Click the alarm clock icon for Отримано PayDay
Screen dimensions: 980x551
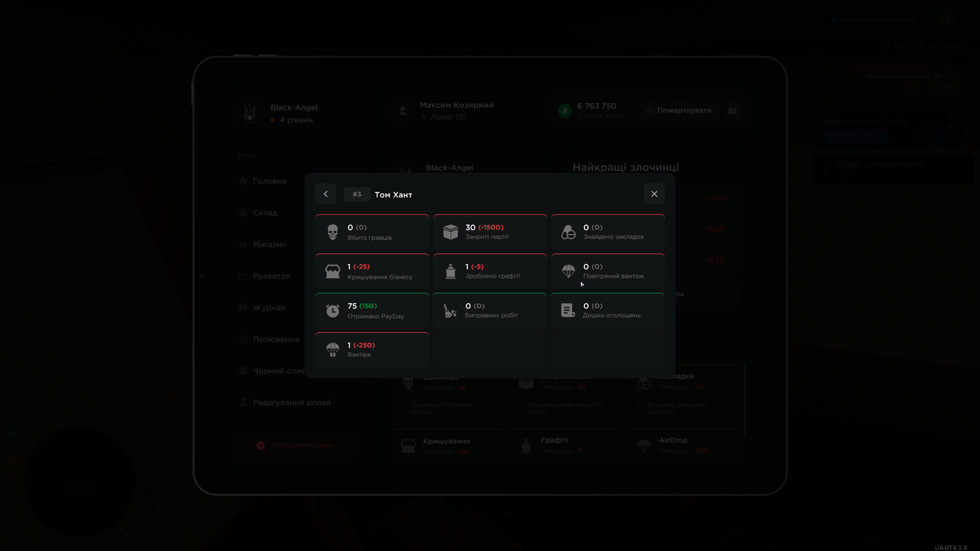point(332,311)
